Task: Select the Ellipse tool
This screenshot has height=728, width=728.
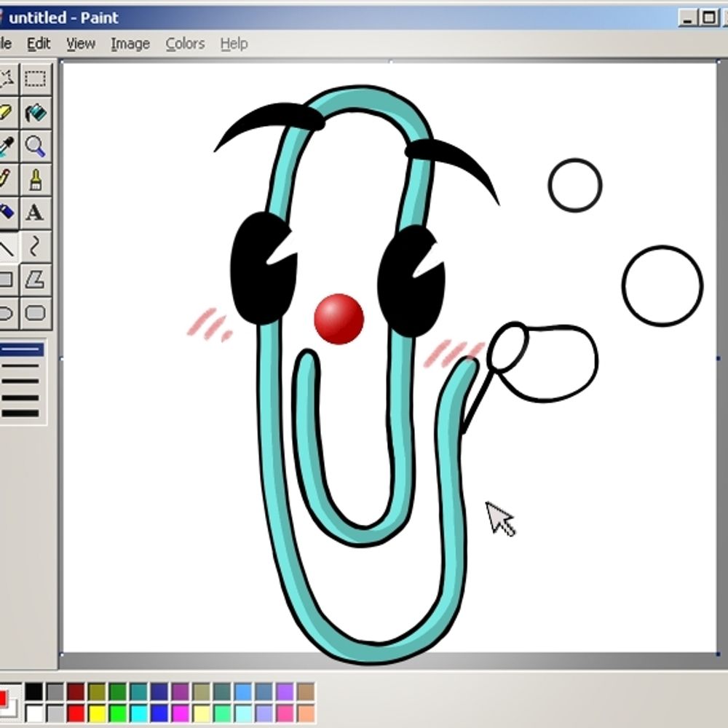Action: (x=8, y=313)
